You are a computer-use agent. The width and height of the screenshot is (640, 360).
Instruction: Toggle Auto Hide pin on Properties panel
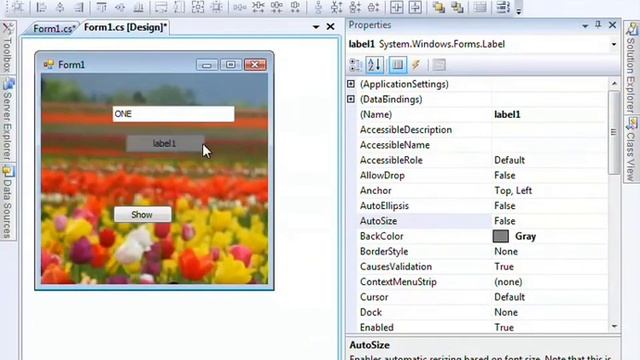click(x=598, y=25)
